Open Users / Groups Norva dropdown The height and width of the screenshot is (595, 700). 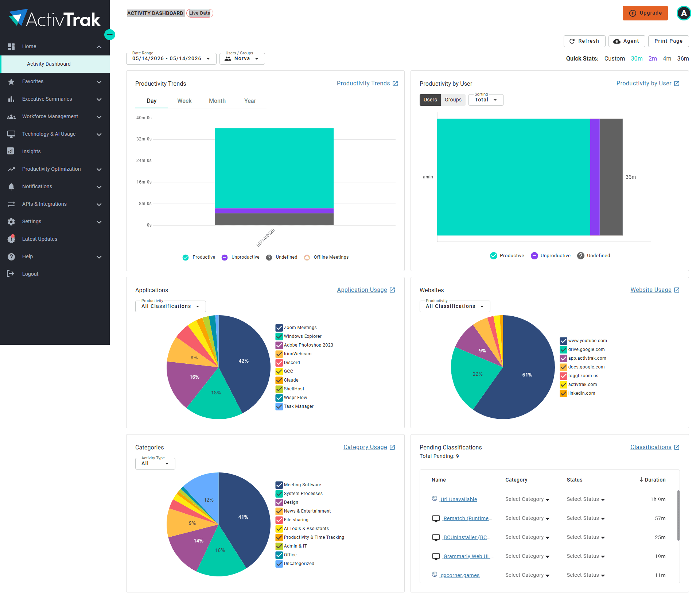click(x=242, y=58)
